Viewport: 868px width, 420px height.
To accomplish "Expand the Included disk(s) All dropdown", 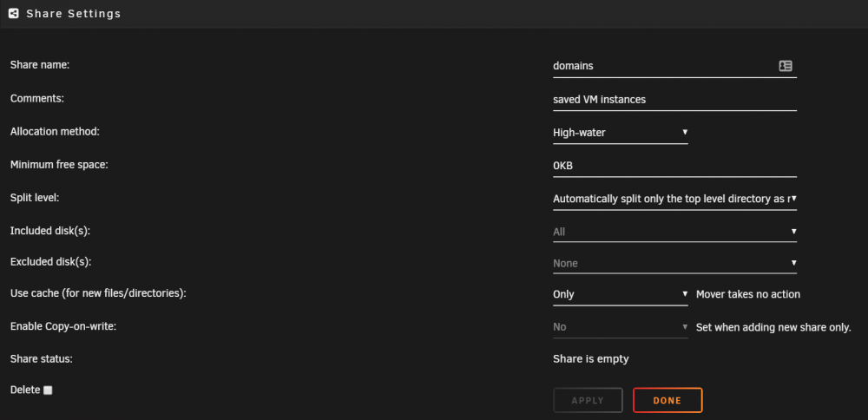I will point(674,232).
